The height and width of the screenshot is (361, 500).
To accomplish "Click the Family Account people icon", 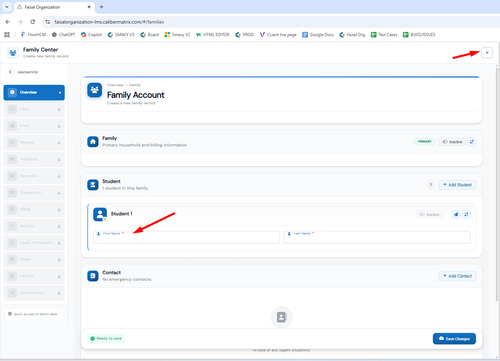I will (95, 90).
